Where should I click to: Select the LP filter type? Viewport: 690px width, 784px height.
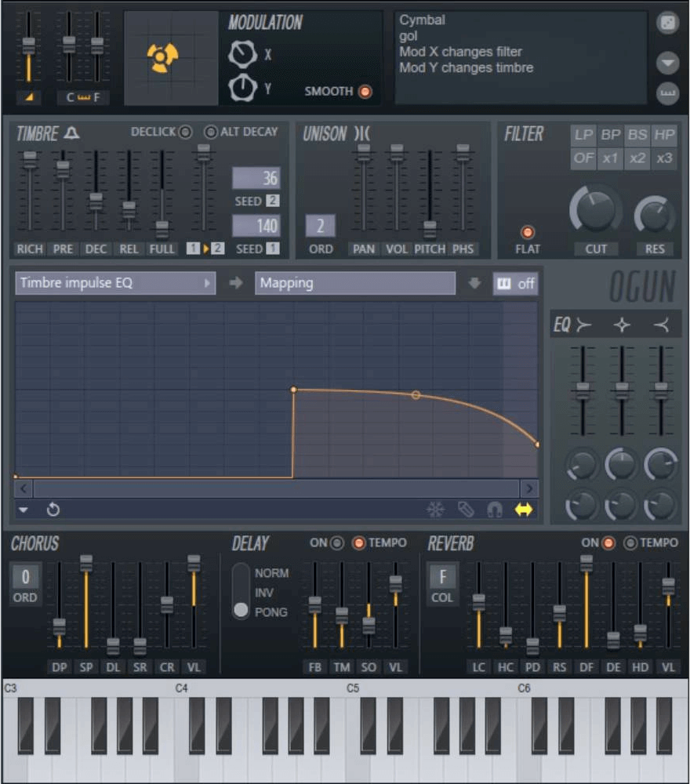point(583,135)
